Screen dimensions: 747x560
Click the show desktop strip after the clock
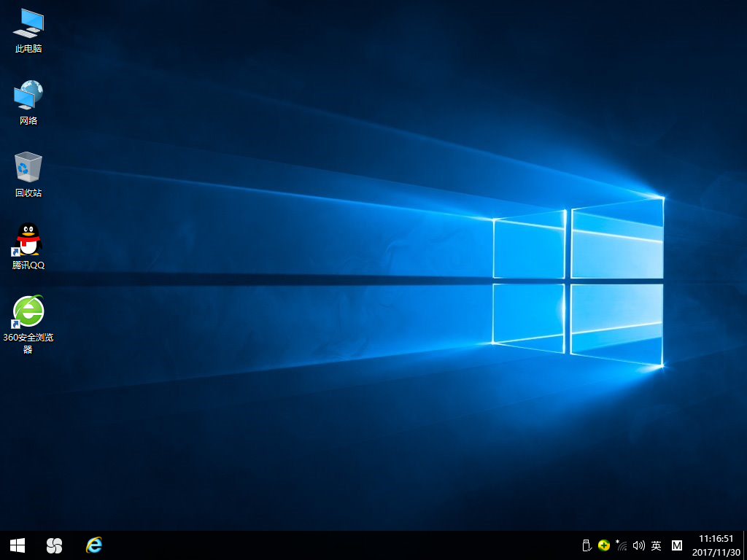(745, 545)
